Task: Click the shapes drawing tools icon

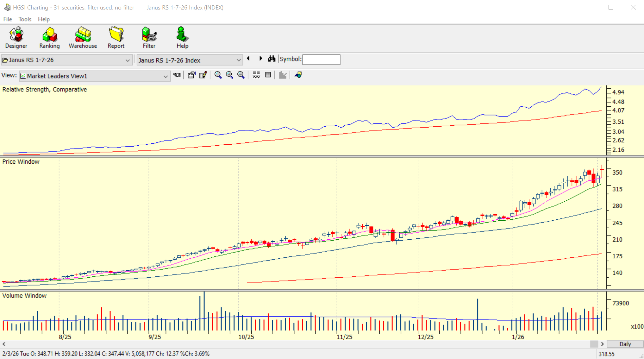Action: click(298, 75)
